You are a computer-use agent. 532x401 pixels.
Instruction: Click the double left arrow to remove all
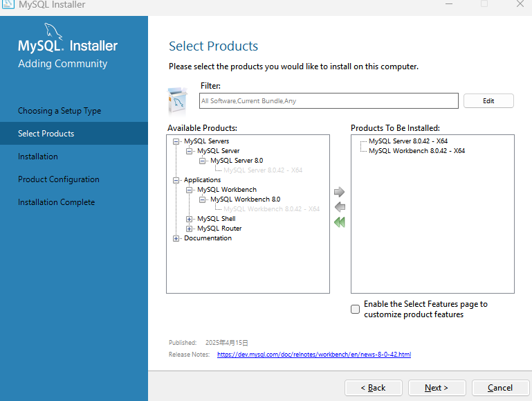point(339,222)
